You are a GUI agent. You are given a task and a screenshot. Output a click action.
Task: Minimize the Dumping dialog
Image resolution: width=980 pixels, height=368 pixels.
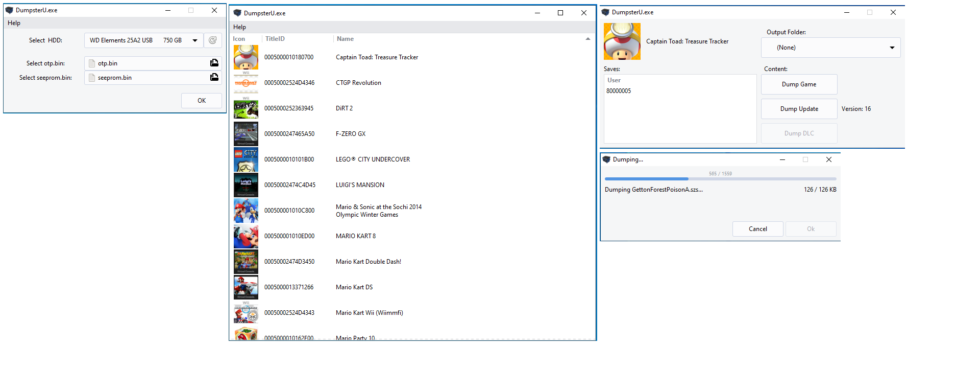(x=782, y=159)
